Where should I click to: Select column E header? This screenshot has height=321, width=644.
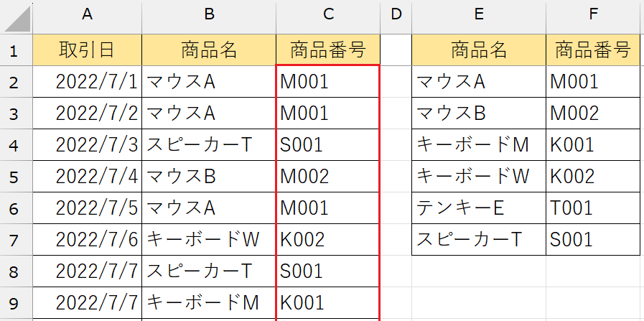pos(478,15)
